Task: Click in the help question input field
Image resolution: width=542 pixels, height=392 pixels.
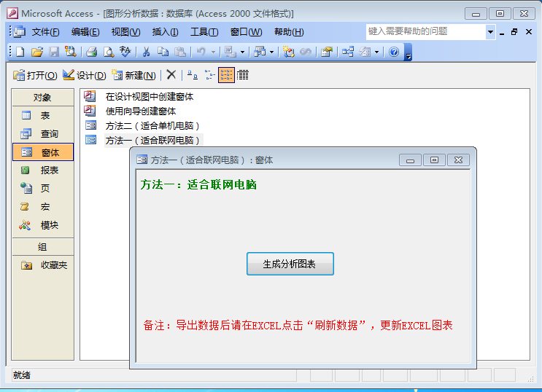Action: [x=426, y=32]
